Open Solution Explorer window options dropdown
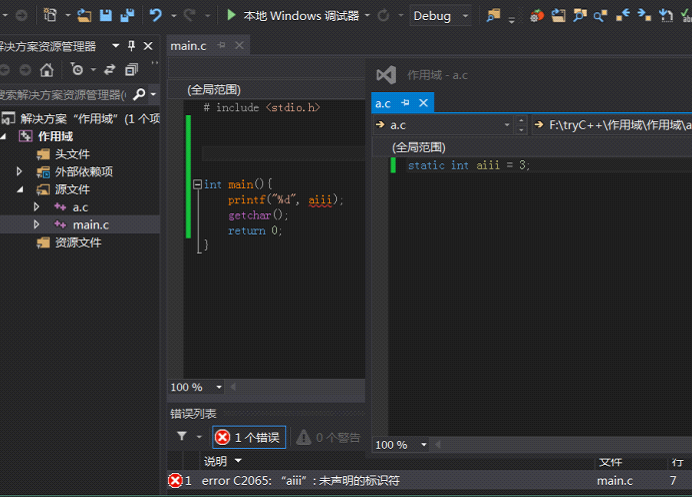 click(x=116, y=45)
